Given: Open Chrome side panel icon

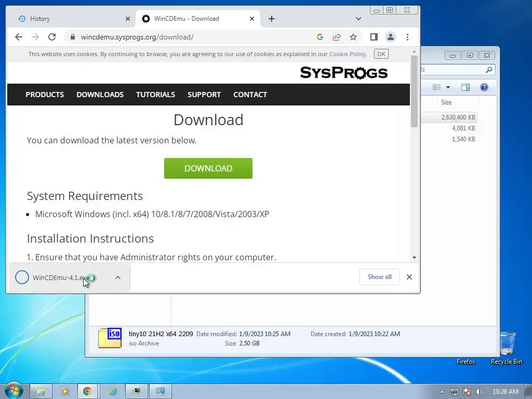Looking at the screenshot, I should click(374, 37).
